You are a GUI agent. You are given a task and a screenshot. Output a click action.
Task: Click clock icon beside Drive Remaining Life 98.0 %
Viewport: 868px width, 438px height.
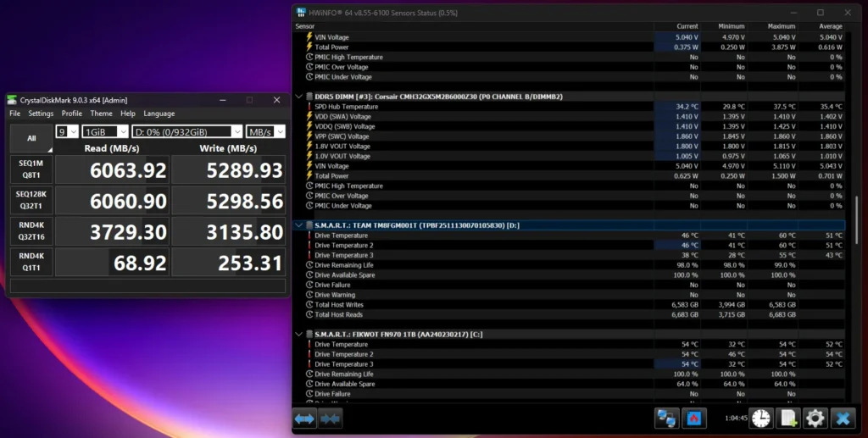point(309,265)
